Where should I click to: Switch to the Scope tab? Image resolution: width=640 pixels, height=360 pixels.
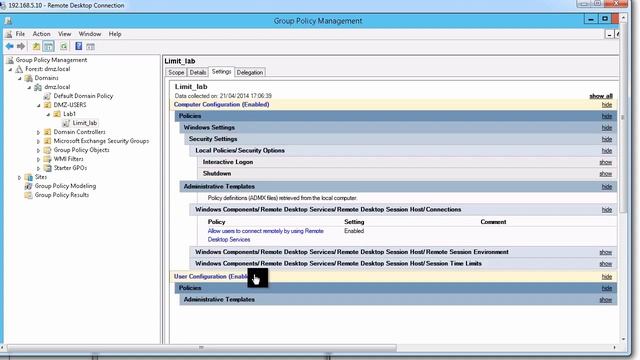tap(176, 72)
